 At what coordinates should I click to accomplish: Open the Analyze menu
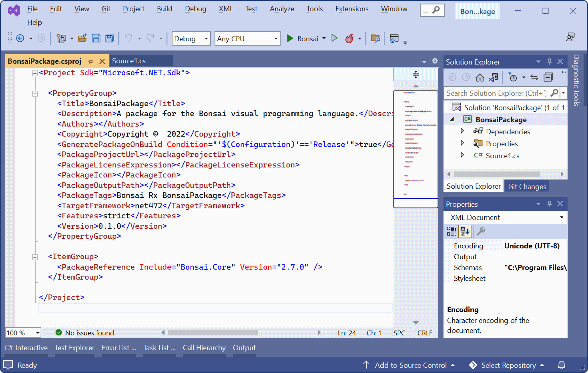(x=282, y=9)
